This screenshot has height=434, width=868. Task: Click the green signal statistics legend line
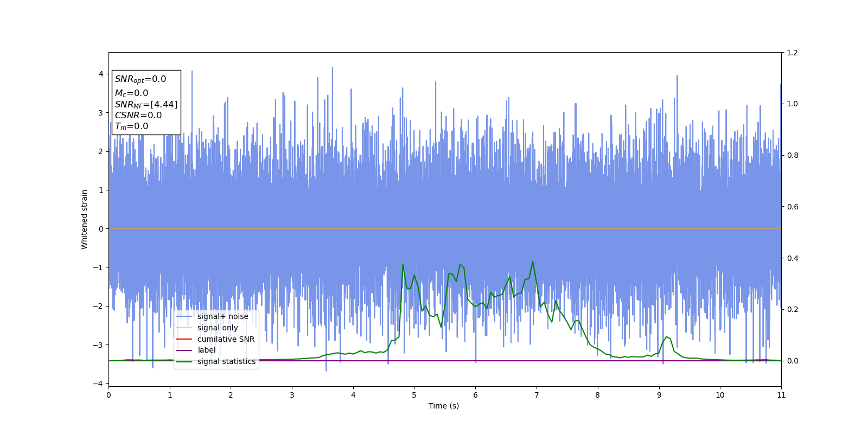point(184,361)
